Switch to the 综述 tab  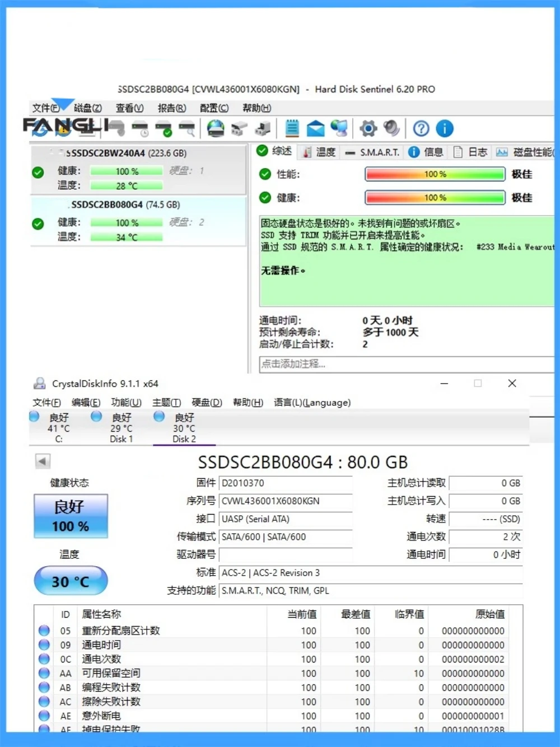point(275,151)
